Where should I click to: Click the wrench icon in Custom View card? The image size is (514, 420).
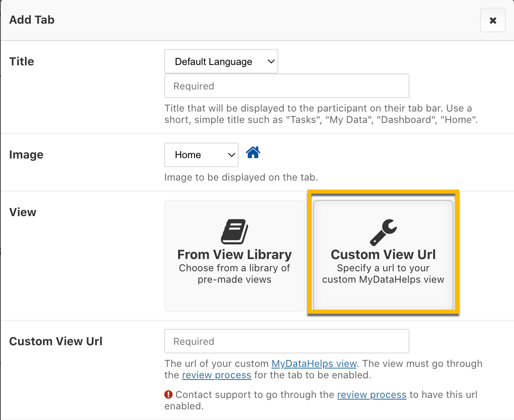[x=383, y=232]
